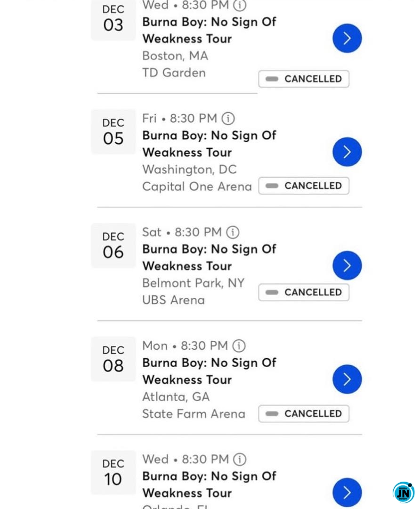Viewport: 420px width, 509px height.
Task: Open the Dec 10 event arrow button
Action: (x=347, y=493)
